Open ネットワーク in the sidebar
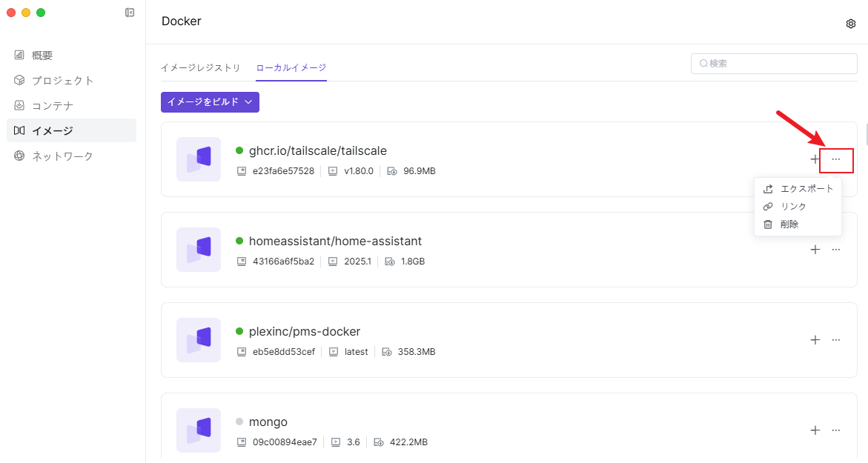 62,156
